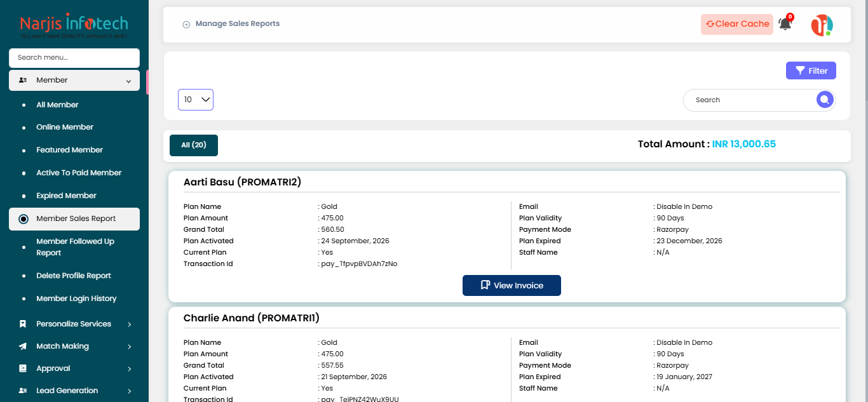Expand Lead Generation submenu arrow

[x=129, y=391]
